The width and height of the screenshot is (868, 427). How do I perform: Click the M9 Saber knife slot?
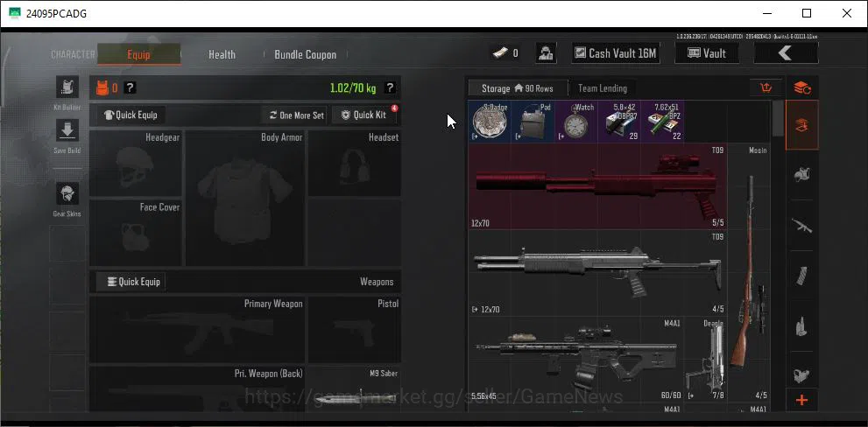(x=354, y=388)
